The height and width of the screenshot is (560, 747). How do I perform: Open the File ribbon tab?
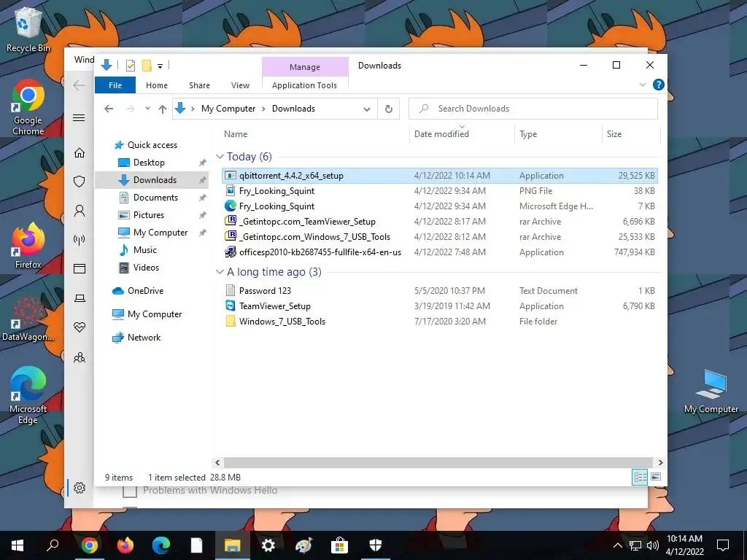(x=115, y=85)
